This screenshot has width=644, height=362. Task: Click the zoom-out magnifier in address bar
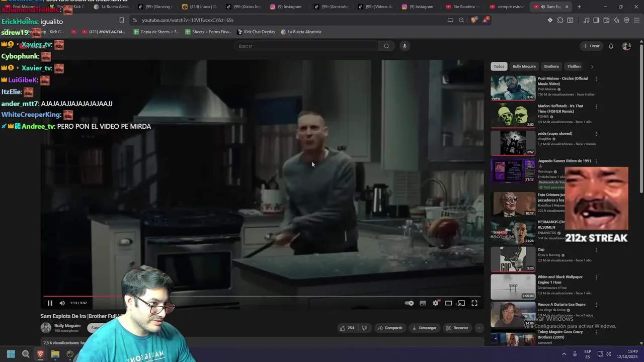point(461,20)
